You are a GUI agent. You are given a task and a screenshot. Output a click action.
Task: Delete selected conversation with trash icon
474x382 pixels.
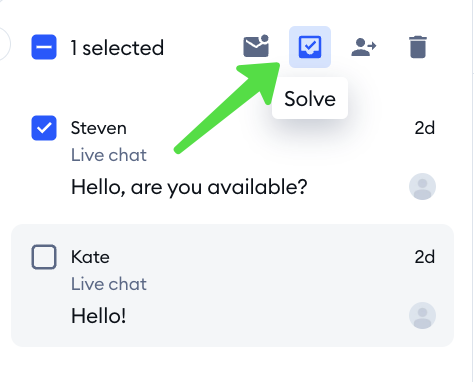pyautogui.click(x=418, y=47)
